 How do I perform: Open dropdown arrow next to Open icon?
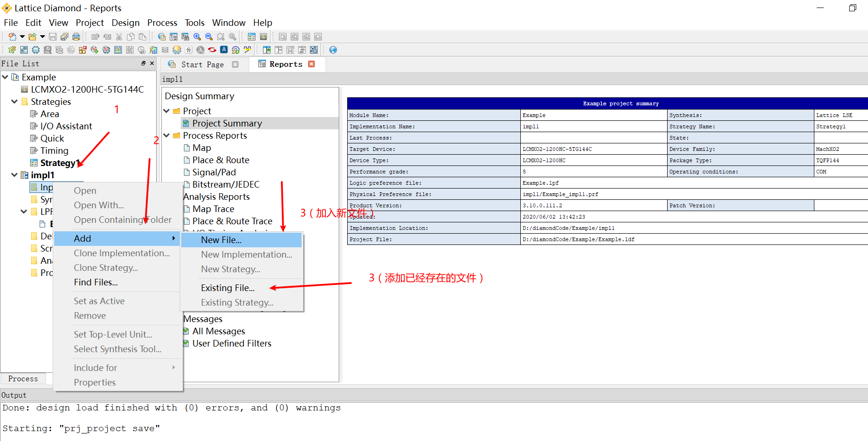[x=42, y=37]
